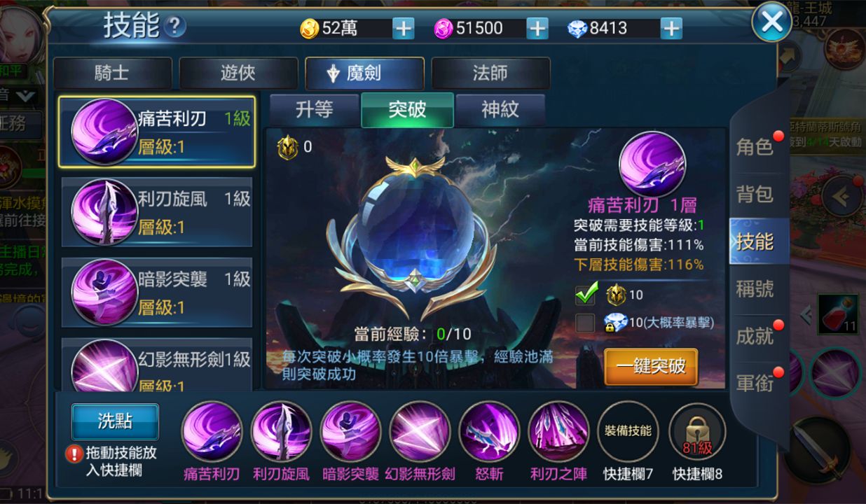This screenshot has height=504, width=866.
Task: Click the 一鍵突破 button
Action: pyautogui.click(x=651, y=366)
